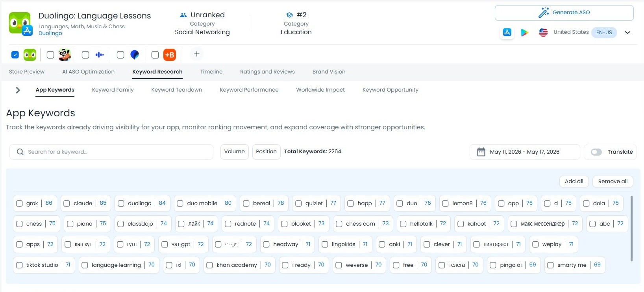
Task: Click the classdojo keyword text
Action: coord(140,224)
